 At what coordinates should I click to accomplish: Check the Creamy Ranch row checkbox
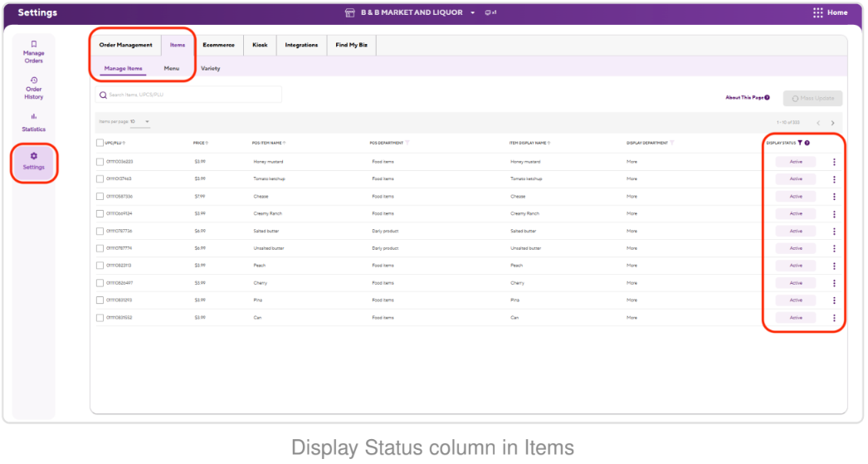click(x=100, y=213)
